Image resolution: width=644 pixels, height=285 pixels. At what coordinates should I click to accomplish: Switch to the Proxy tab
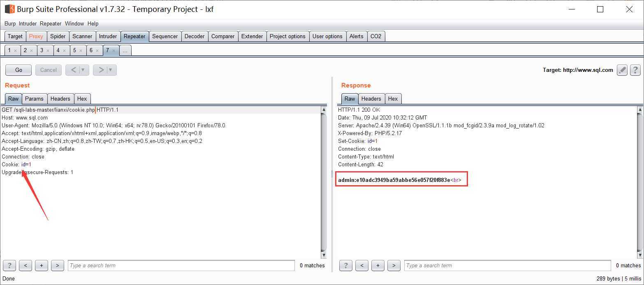pos(36,36)
